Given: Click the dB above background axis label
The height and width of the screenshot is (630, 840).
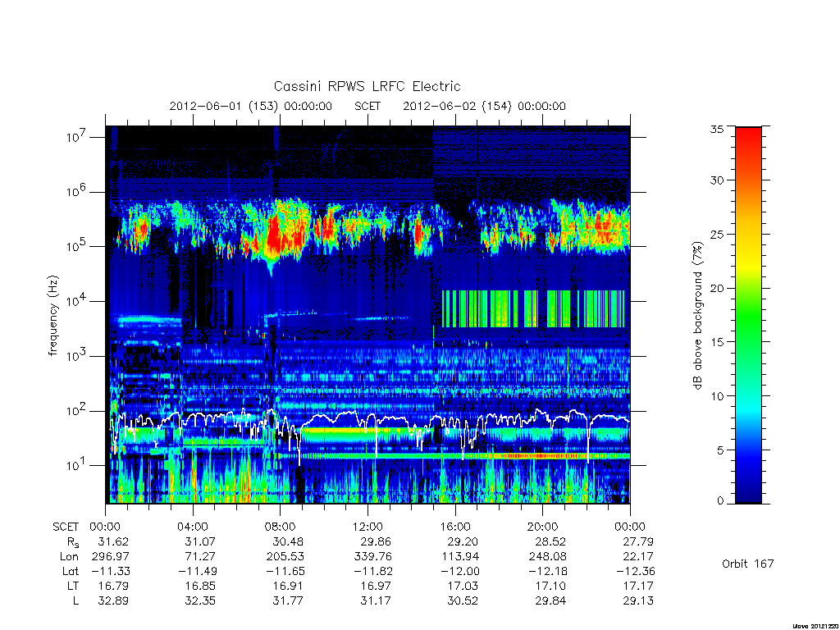Looking at the screenshot, I should 697,316.
